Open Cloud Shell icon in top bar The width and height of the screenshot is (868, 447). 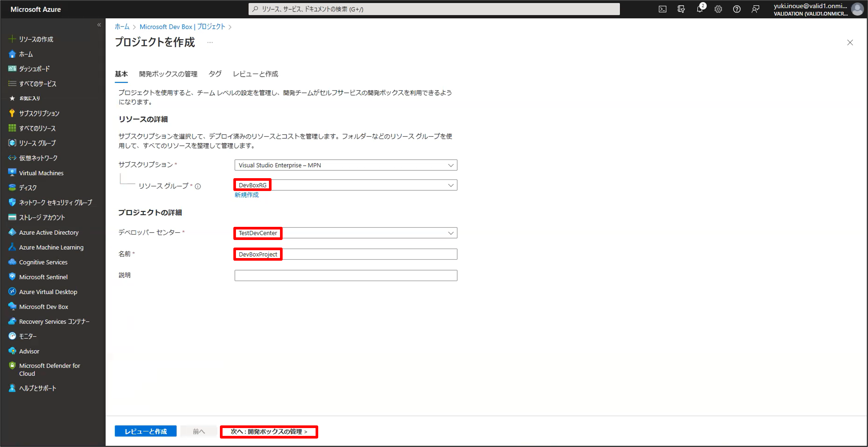(662, 9)
